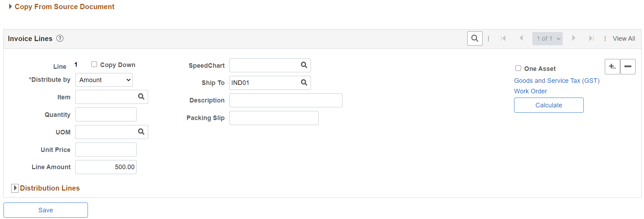Open the Distribute by dropdown
Viewport: 644px width, 219px height.
pyautogui.click(x=104, y=80)
